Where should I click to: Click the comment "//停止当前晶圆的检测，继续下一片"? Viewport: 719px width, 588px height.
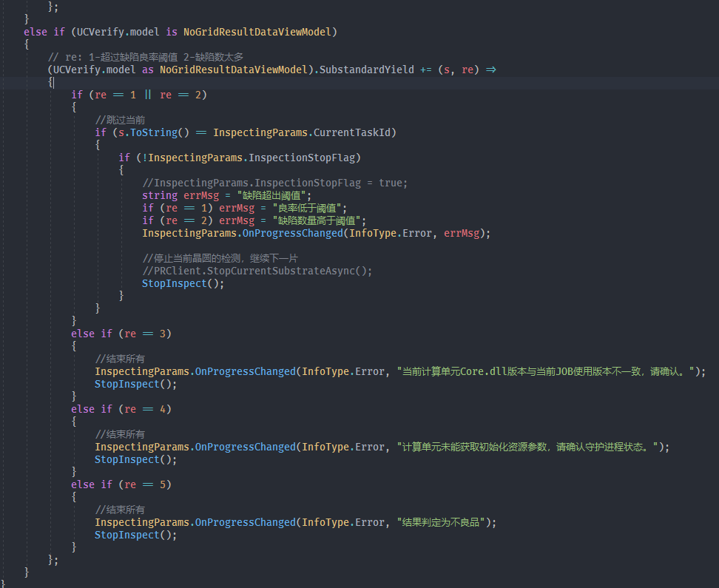point(220,258)
